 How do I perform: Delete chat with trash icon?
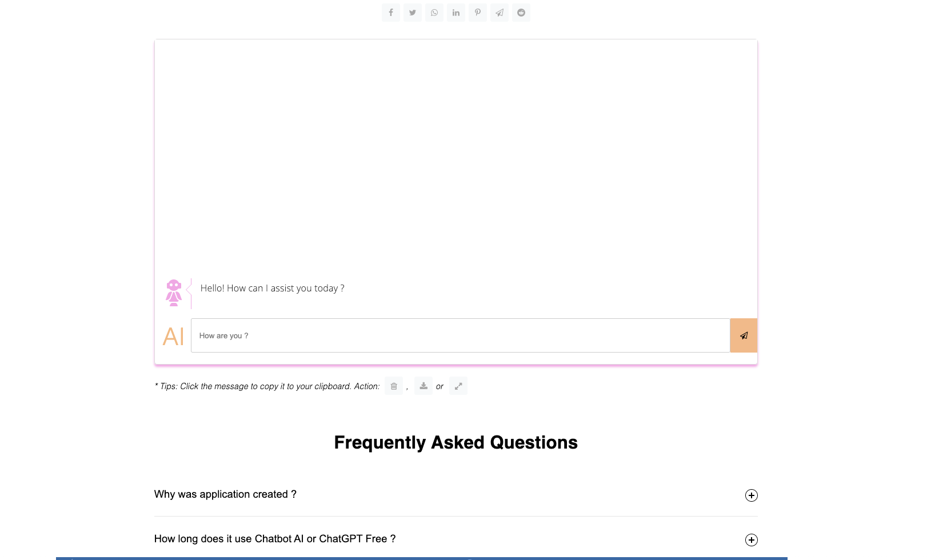(x=394, y=386)
